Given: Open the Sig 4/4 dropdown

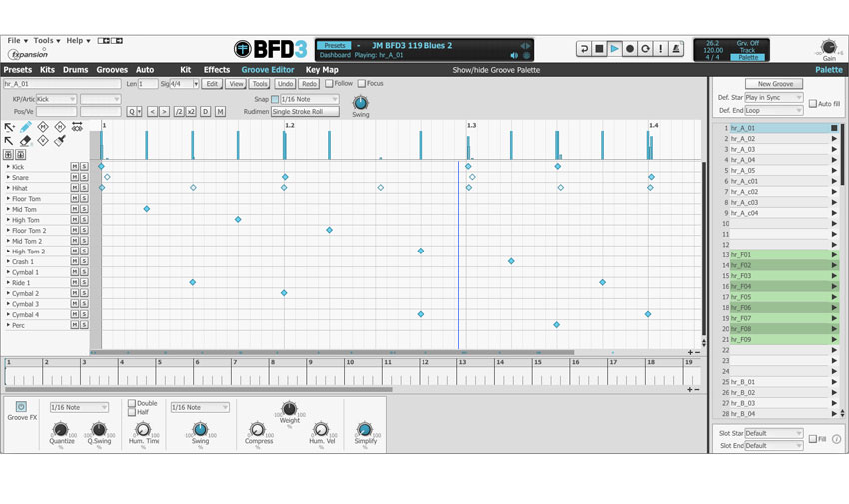Looking at the screenshot, I should click(x=184, y=84).
